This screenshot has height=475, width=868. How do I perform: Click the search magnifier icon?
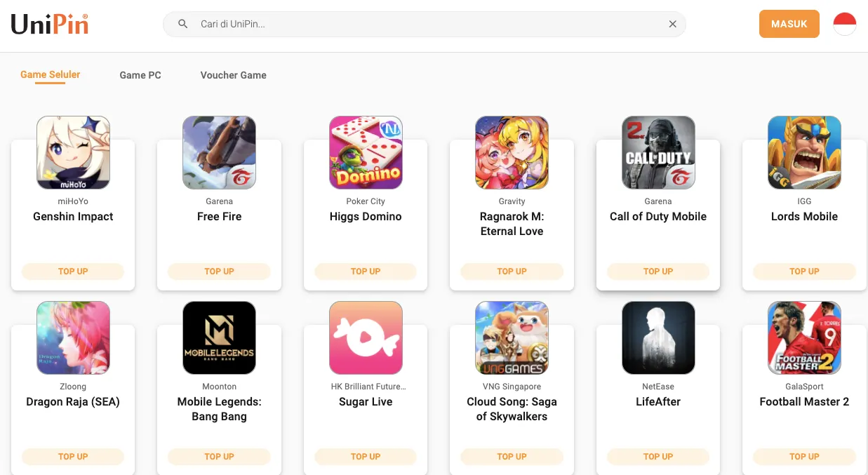(x=183, y=24)
